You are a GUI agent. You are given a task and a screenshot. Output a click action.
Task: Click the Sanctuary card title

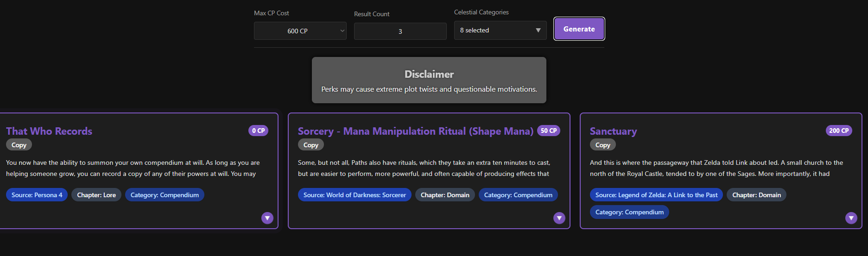tap(613, 131)
